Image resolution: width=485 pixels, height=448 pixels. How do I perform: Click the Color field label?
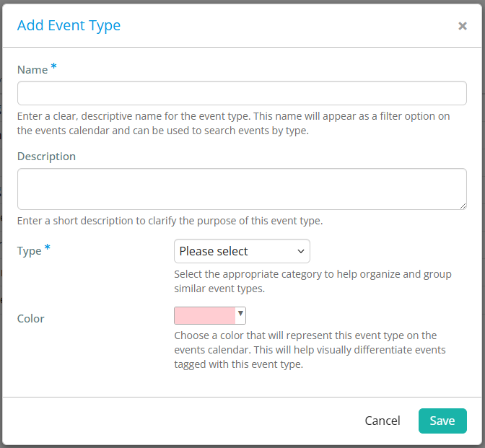30,319
